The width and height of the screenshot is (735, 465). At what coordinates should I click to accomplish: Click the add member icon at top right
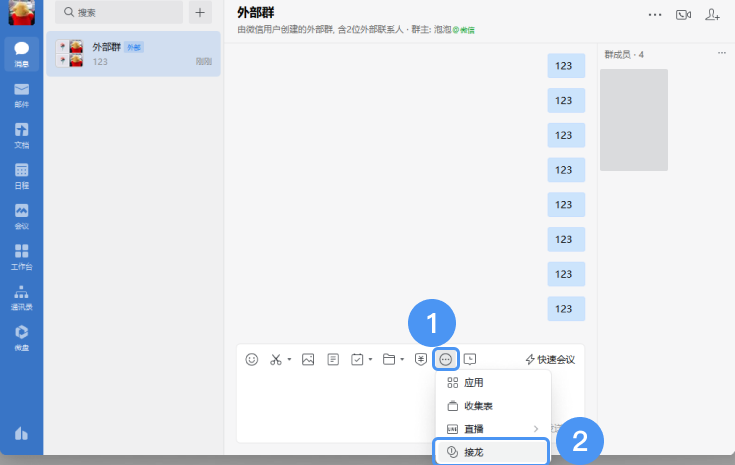pos(712,14)
